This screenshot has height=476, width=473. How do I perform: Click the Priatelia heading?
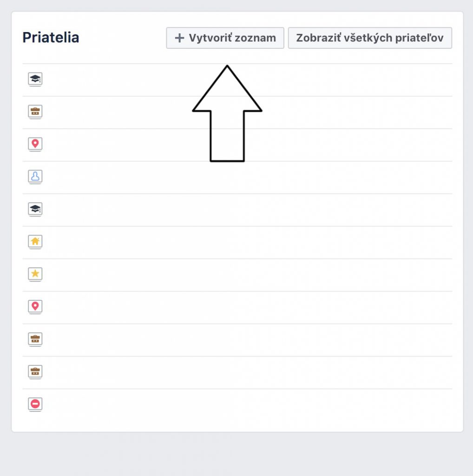[x=51, y=38]
